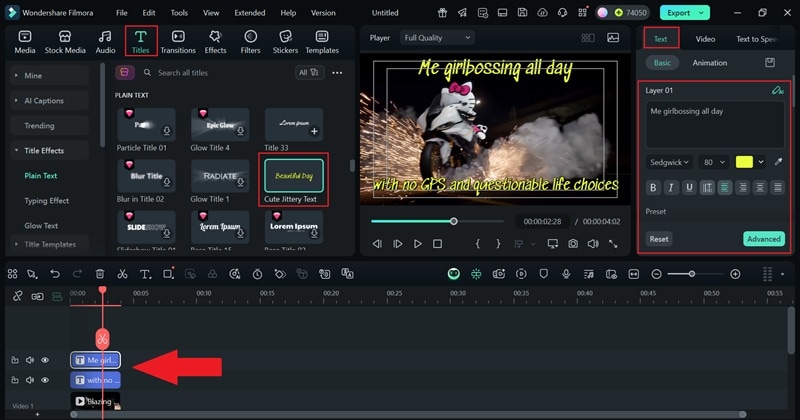The image size is (800, 420).
Task: Open the text color dropdown arrow
Action: tap(761, 162)
